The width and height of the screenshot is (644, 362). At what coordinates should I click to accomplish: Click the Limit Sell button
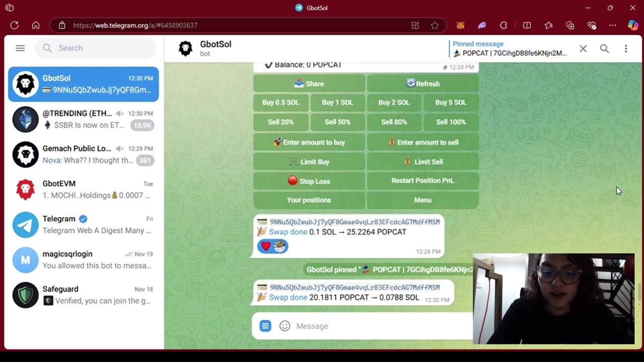(423, 161)
